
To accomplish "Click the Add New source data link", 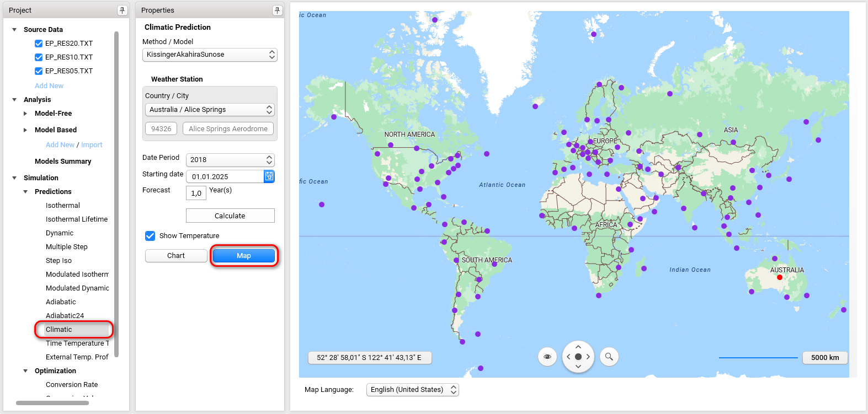I will click(49, 86).
